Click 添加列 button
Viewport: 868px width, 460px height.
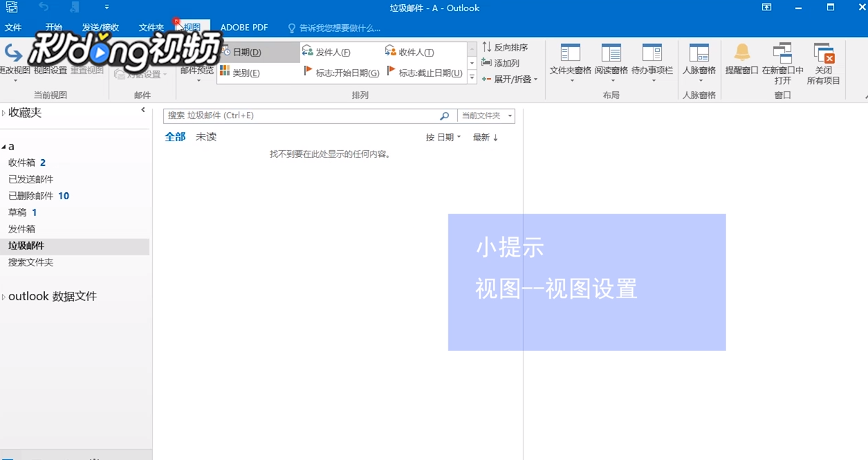pyautogui.click(x=500, y=63)
